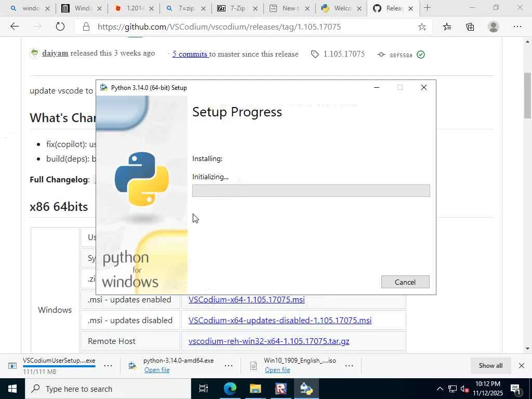
Task: Show all downloads
Action: pos(490,365)
